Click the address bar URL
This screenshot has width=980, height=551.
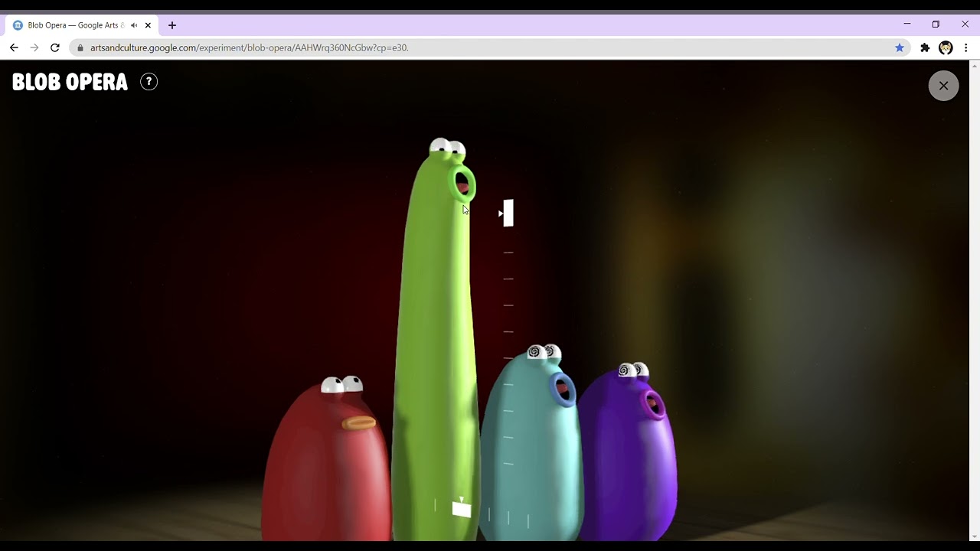click(250, 47)
